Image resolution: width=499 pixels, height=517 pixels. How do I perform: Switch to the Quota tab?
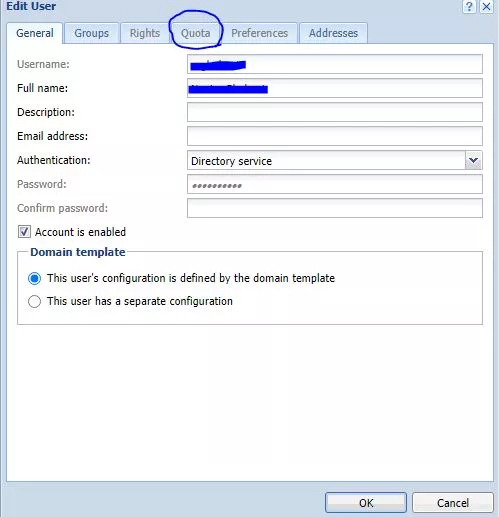pyautogui.click(x=195, y=33)
